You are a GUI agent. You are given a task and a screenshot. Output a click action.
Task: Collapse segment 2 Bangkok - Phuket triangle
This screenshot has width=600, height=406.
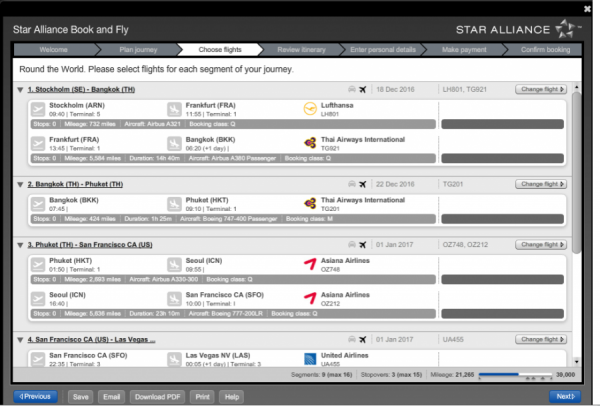(x=20, y=185)
